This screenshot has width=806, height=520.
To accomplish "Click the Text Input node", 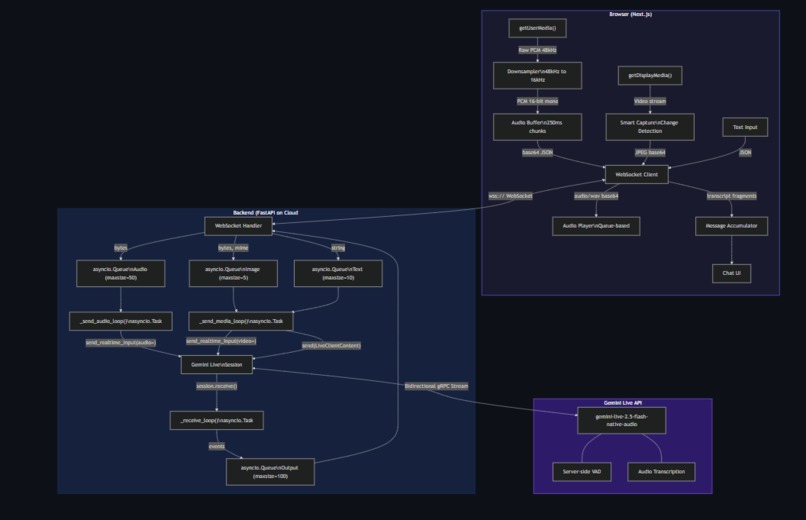I will click(x=745, y=127).
